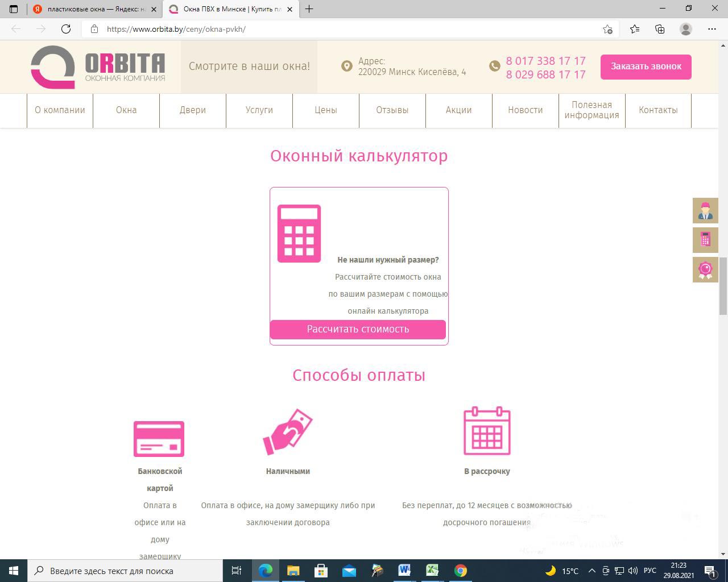Click the large pink calculator icon

299,234
